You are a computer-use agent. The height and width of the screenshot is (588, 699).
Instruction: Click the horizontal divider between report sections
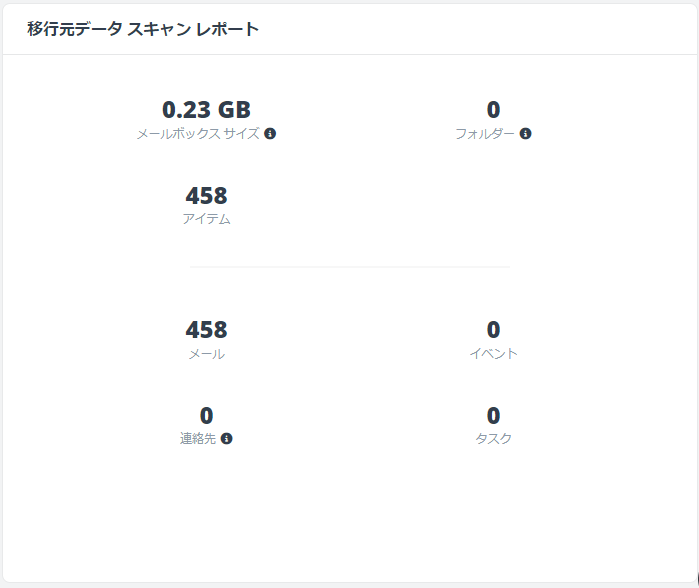(350, 267)
